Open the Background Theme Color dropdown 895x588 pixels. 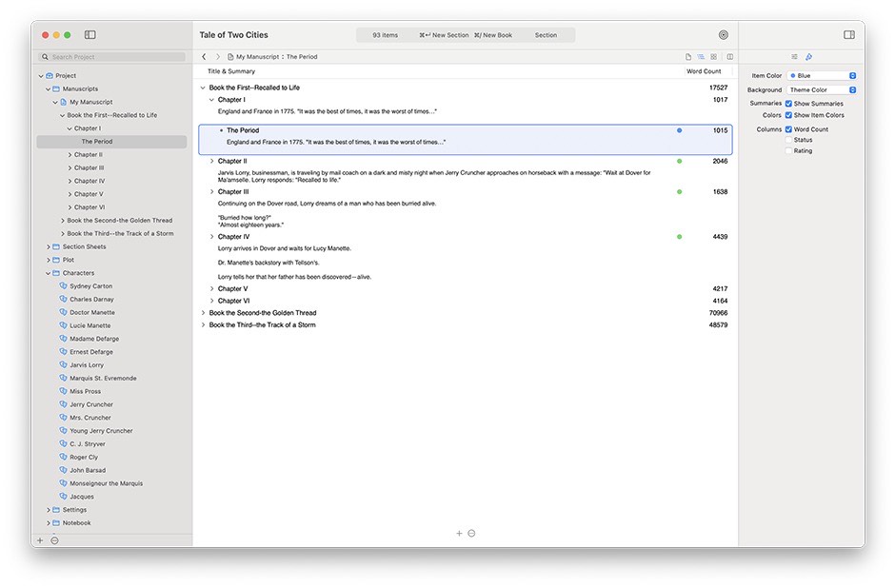point(822,89)
